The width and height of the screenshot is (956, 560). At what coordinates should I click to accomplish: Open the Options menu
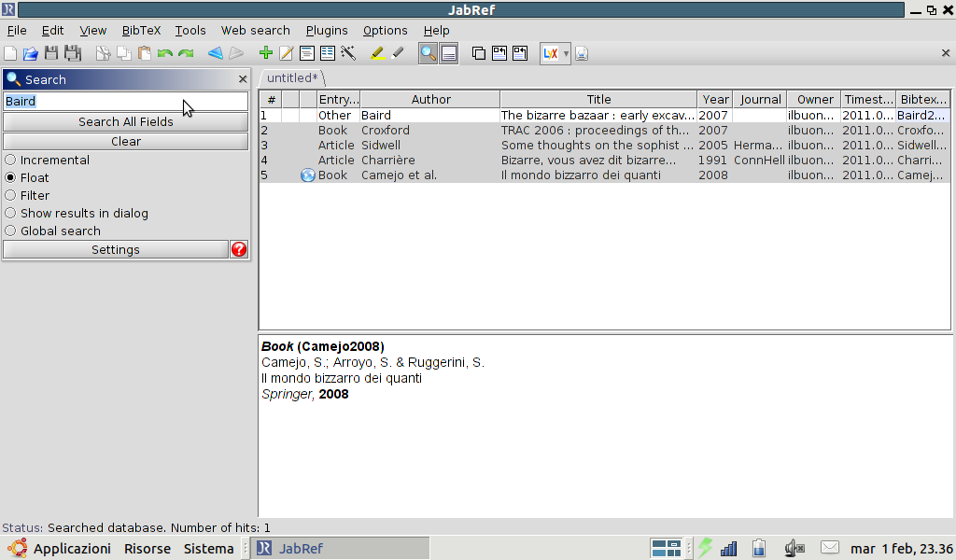(385, 31)
